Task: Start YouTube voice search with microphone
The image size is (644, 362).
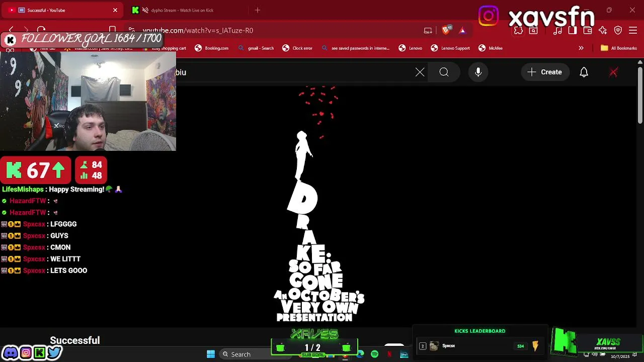Action: pyautogui.click(x=478, y=72)
